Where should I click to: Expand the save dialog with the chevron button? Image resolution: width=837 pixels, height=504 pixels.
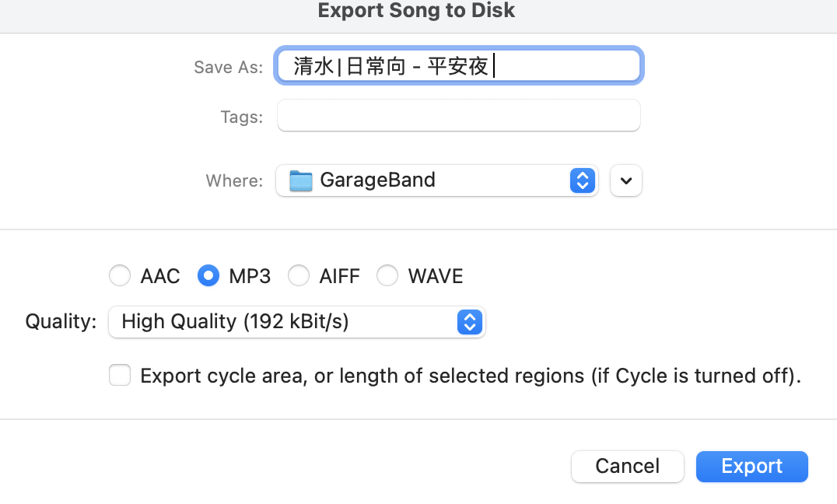coord(626,180)
